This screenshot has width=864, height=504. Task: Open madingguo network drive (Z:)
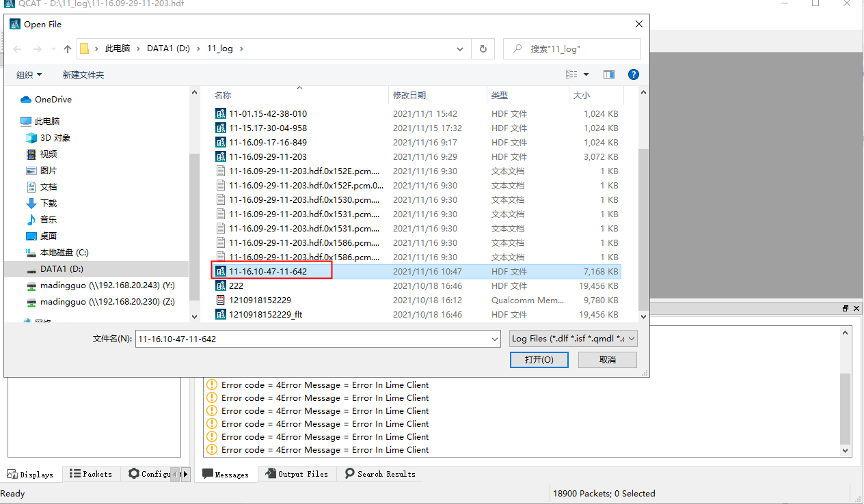click(x=100, y=301)
